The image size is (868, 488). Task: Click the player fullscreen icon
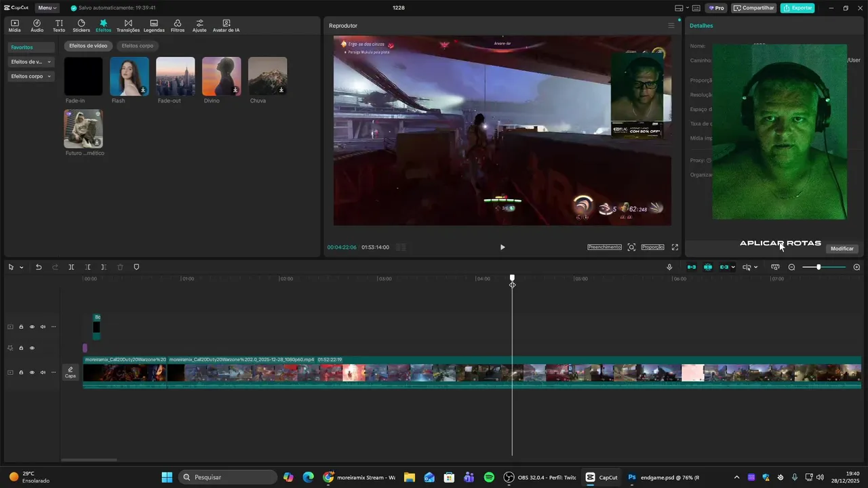675,247
